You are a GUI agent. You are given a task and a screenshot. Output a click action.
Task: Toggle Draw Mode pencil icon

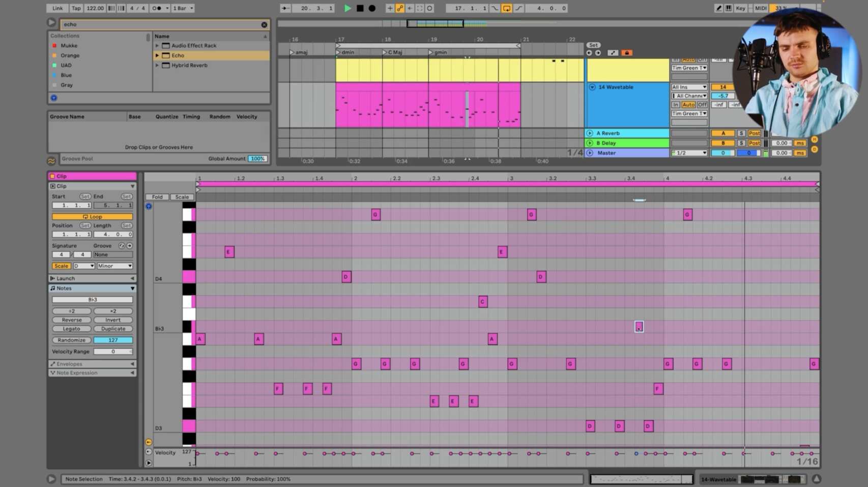[x=718, y=8]
